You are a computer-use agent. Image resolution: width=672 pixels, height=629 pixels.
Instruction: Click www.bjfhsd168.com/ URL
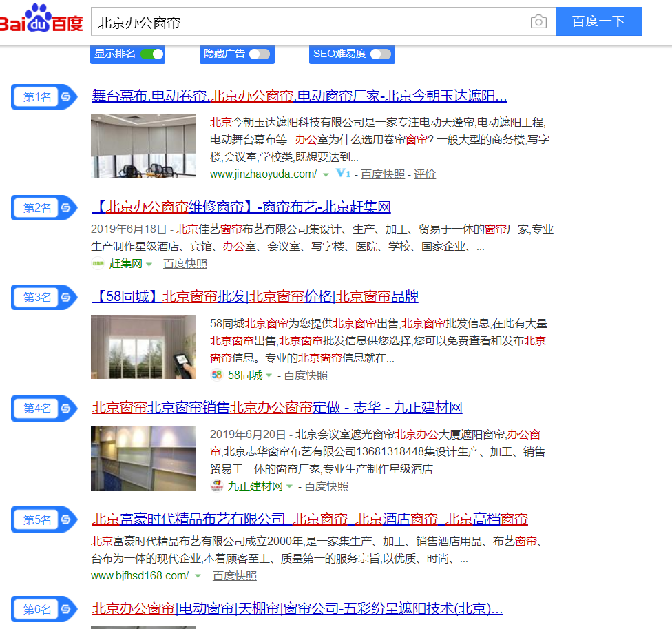[140, 576]
